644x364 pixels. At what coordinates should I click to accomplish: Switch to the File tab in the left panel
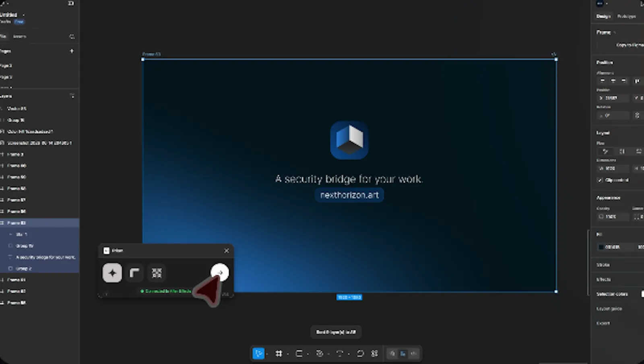3,37
